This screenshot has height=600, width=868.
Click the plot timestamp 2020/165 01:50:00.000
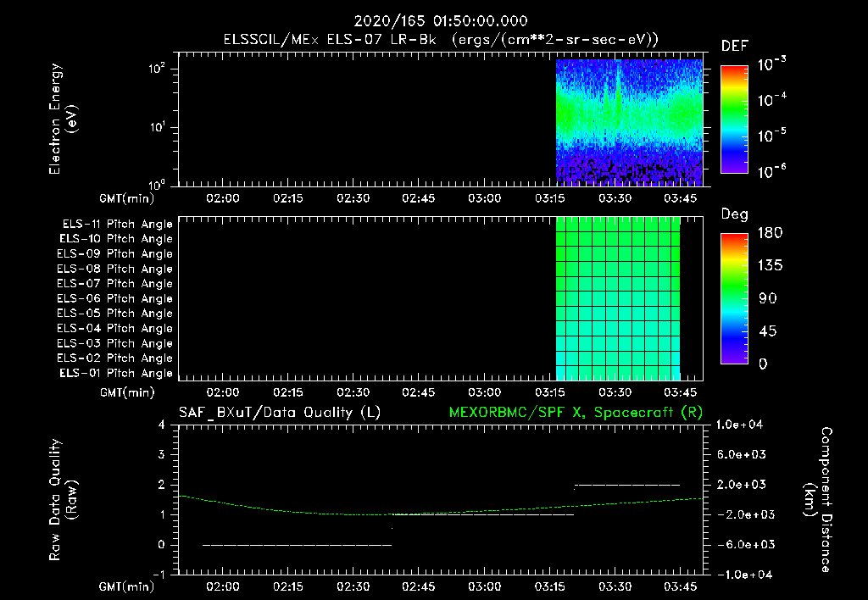tap(441, 21)
